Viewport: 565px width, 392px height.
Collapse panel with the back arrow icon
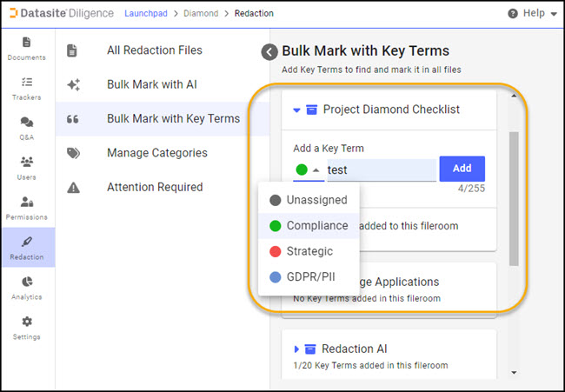pyautogui.click(x=269, y=52)
